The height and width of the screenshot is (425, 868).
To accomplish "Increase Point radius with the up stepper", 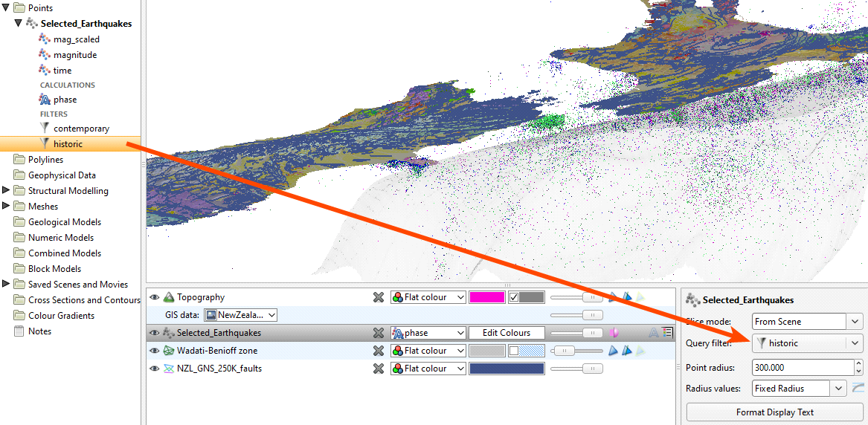I will pyautogui.click(x=858, y=363).
